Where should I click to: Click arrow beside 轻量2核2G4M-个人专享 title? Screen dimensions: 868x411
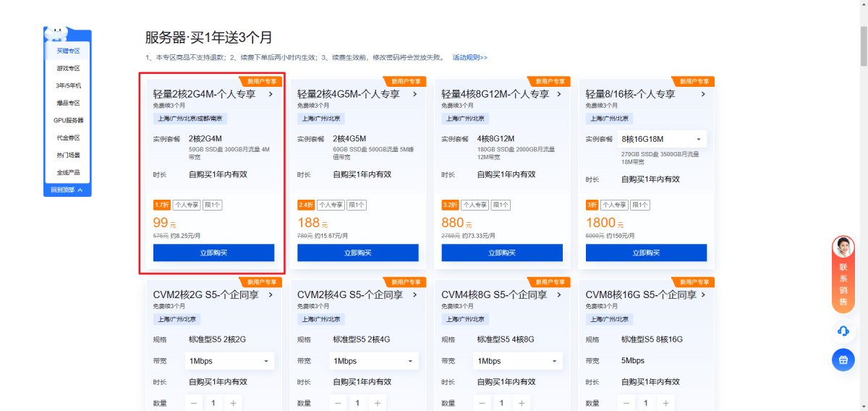[271, 94]
